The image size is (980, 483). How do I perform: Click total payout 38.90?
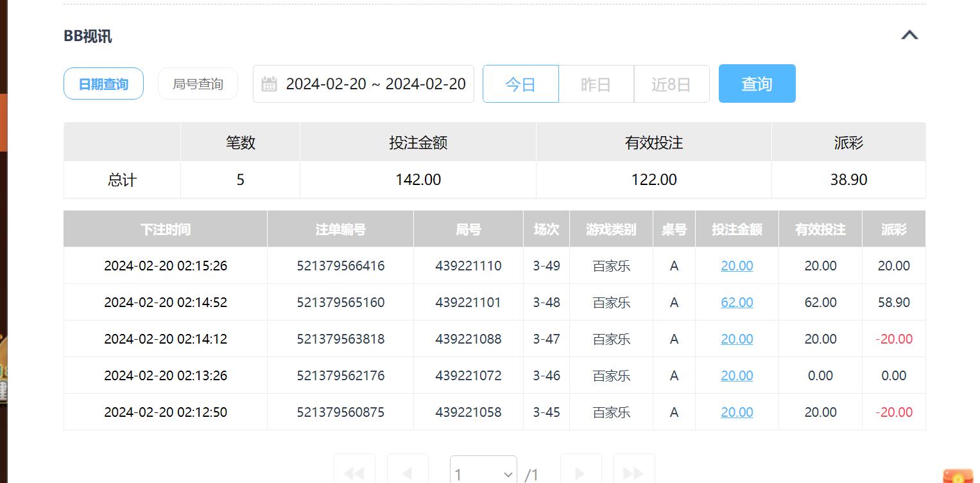coord(848,179)
